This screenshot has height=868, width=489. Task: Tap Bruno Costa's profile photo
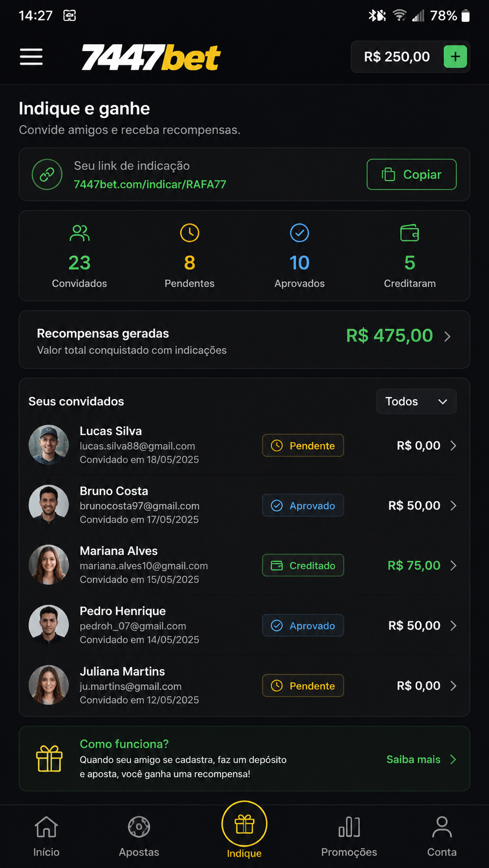point(49,505)
